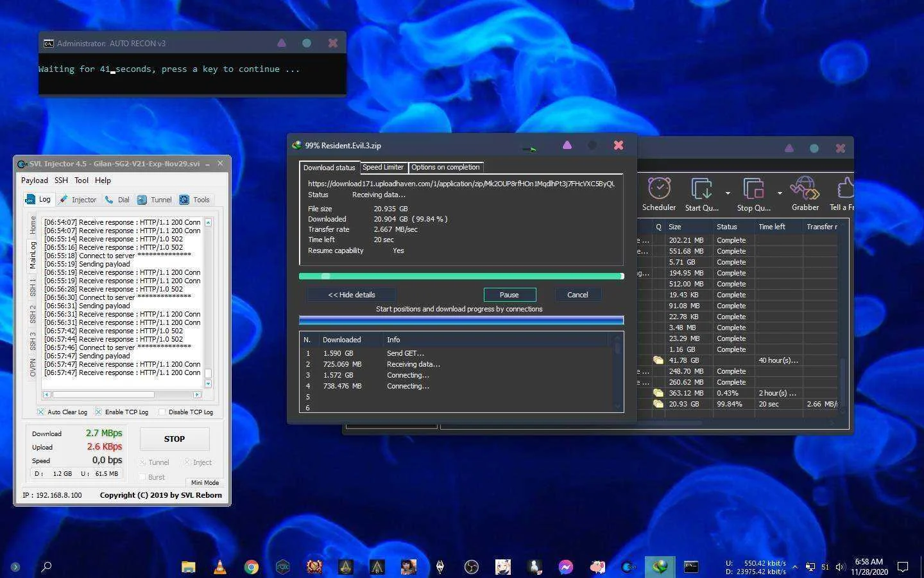Enable the Disable TCP Log checkbox

tap(162, 412)
